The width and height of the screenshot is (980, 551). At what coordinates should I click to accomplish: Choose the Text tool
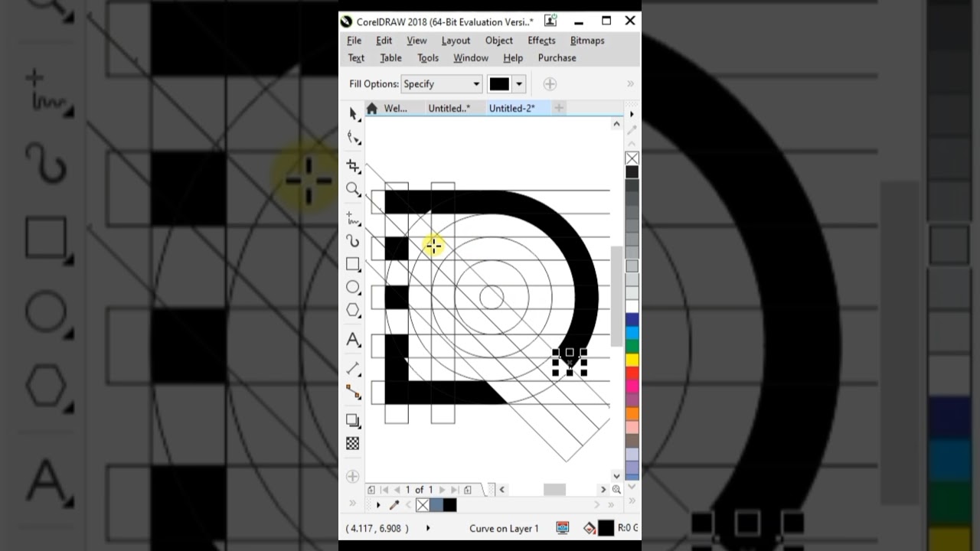pyautogui.click(x=353, y=339)
